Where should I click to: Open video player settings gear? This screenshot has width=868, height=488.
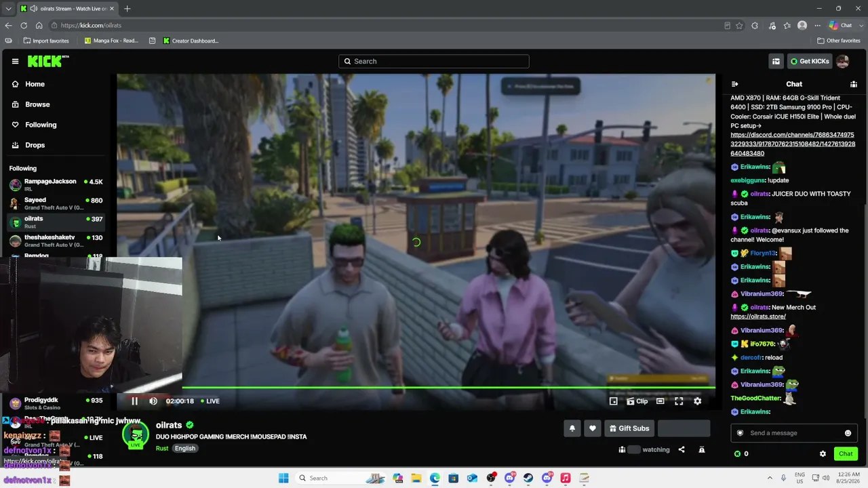coord(697,401)
